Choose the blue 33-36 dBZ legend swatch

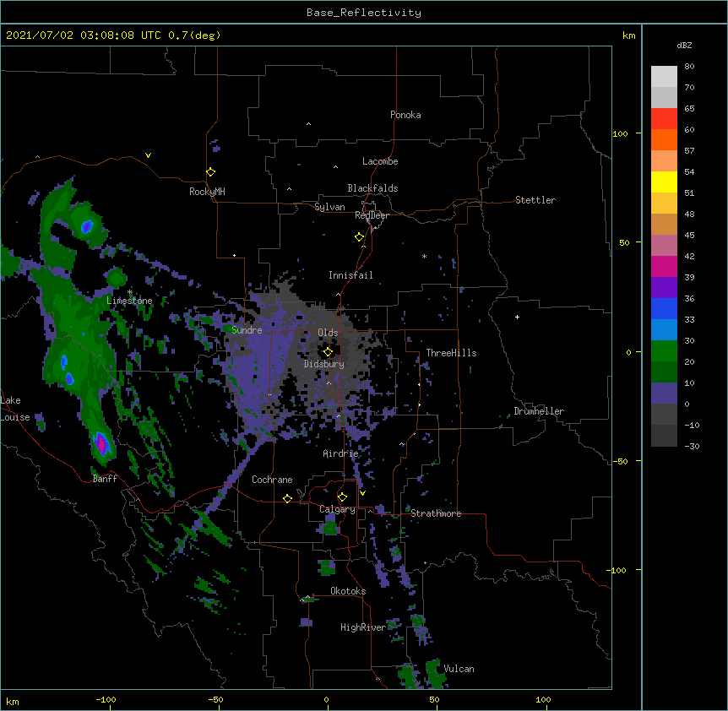point(664,308)
